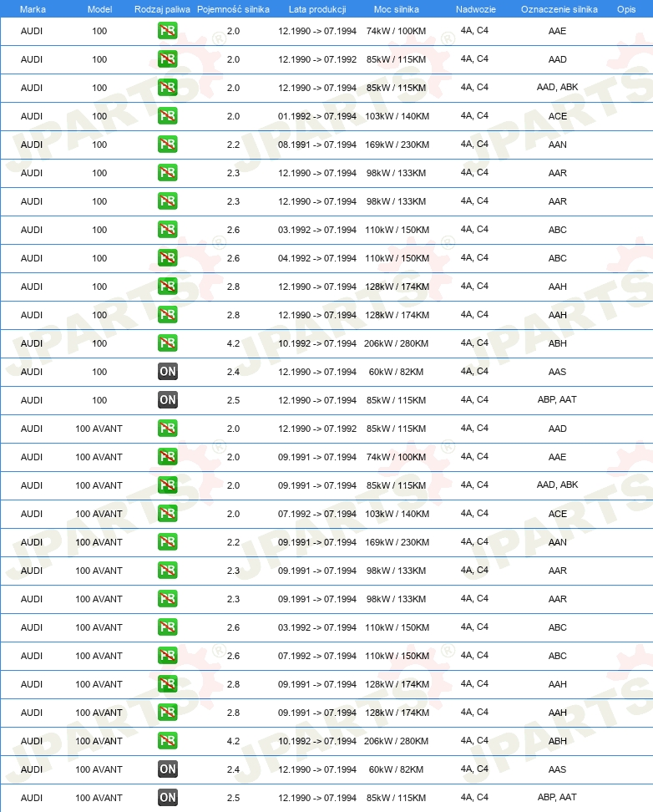Click petrol icon in 100 AVANT 2.6 07.1992 row
The image size is (653, 812).
coord(167,656)
